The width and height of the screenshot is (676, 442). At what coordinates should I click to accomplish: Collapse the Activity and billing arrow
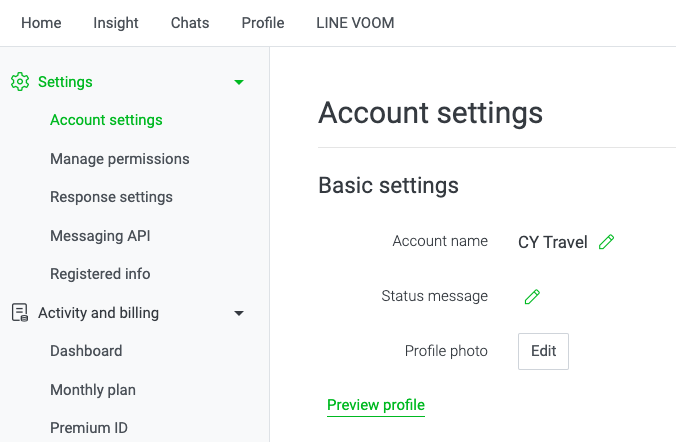point(239,313)
